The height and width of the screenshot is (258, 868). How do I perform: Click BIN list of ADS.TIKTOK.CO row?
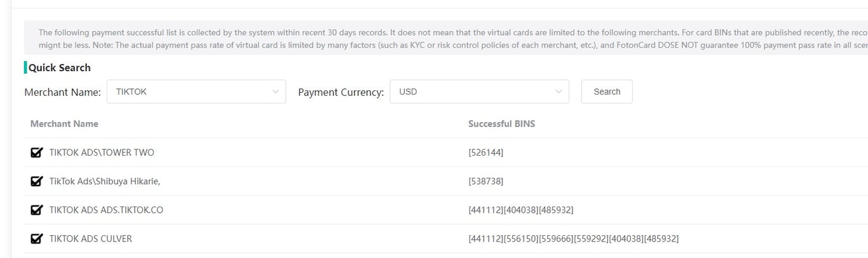(521, 210)
